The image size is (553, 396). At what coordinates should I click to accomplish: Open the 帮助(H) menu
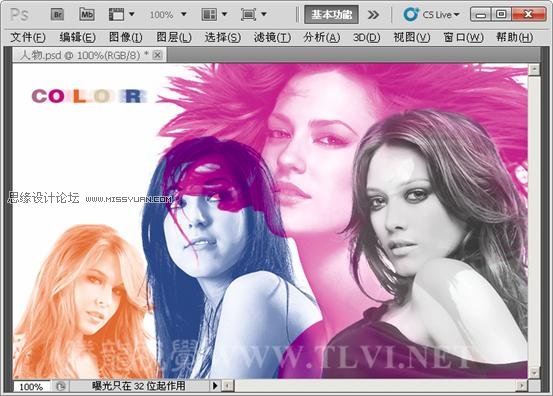tap(515, 37)
